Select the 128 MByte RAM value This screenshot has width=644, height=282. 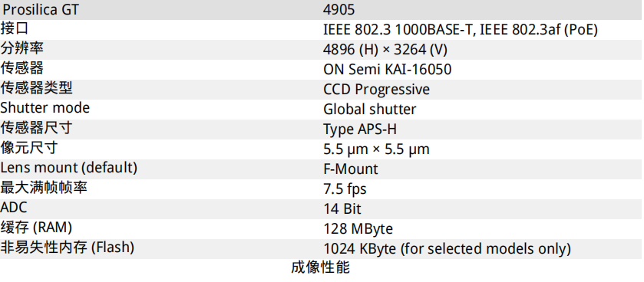(x=358, y=228)
